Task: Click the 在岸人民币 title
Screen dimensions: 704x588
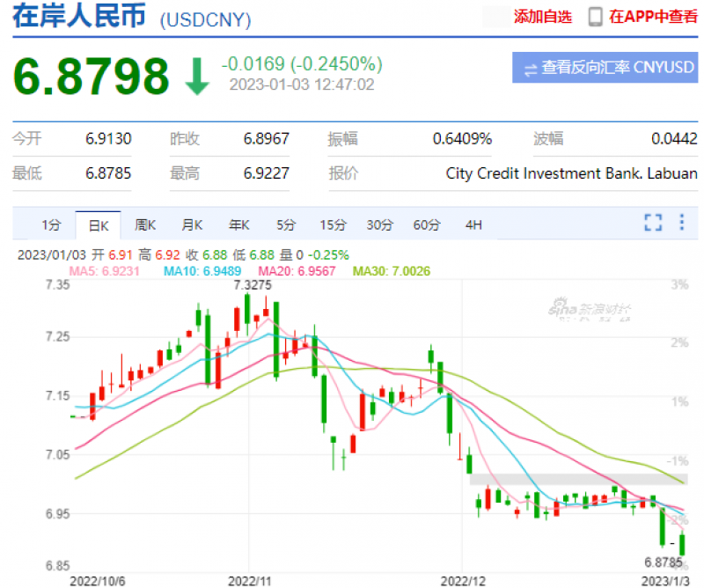Action: pyautogui.click(x=79, y=16)
